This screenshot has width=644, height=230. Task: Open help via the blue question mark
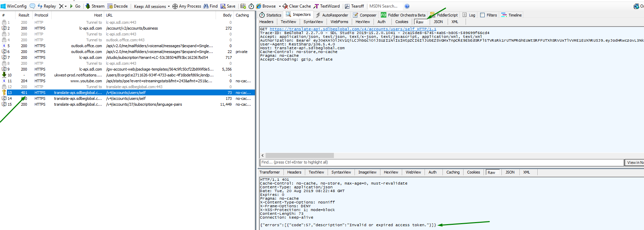point(407,6)
